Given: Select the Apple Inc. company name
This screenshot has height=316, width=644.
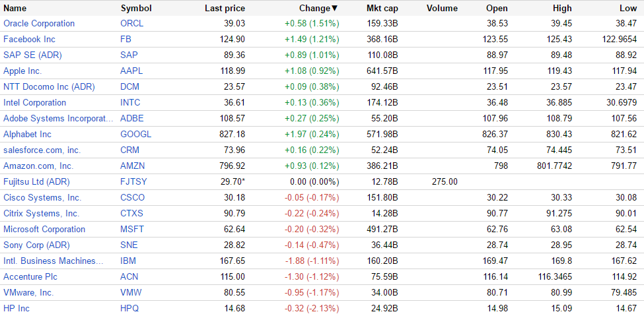Looking at the screenshot, I should 22,71.
